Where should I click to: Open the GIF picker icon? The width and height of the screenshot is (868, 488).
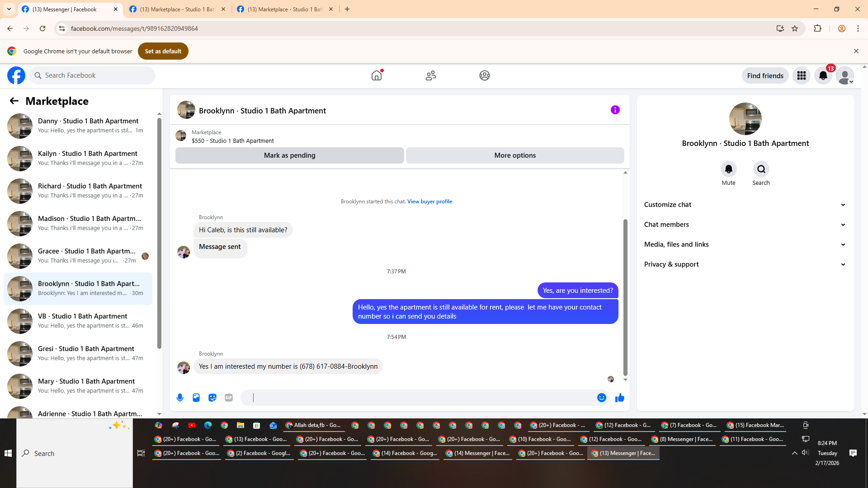229,398
